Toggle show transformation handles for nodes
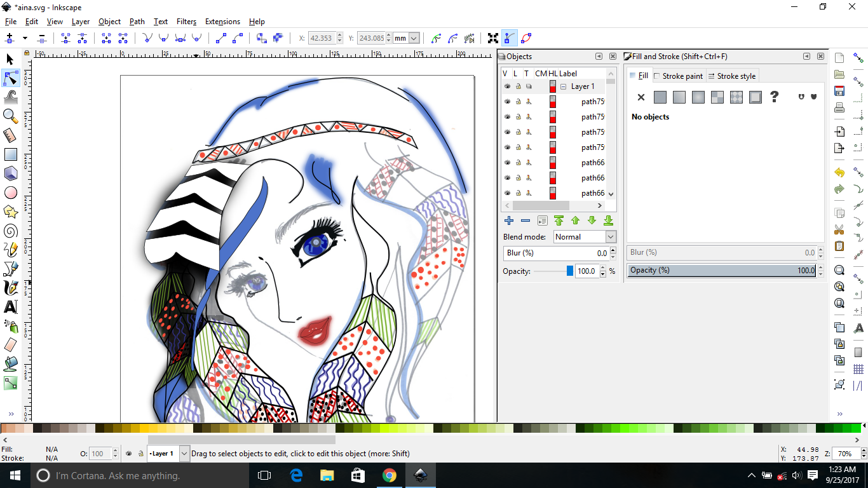Image resolution: width=868 pixels, height=488 pixels. tap(493, 38)
